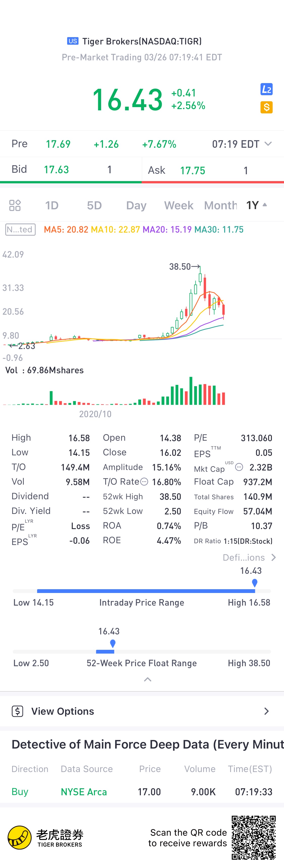Tap the 2.63 low marker on chart
The width and height of the screenshot is (284, 868).
[x=22, y=346]
